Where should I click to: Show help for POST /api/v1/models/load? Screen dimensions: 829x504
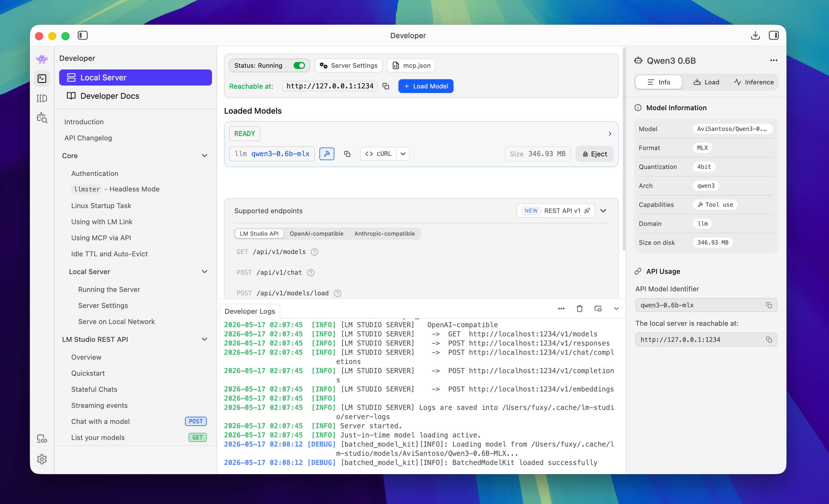337,293
